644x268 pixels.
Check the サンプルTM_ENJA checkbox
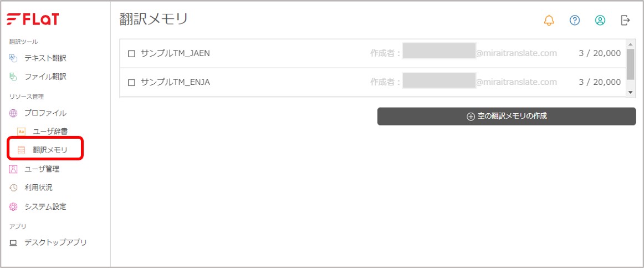131,83
